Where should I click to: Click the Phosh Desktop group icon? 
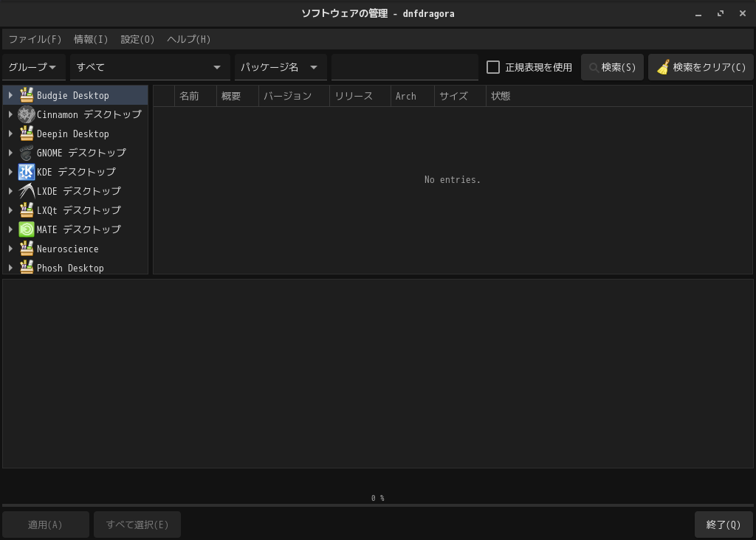pyautogui.click(x=27, y=267)
